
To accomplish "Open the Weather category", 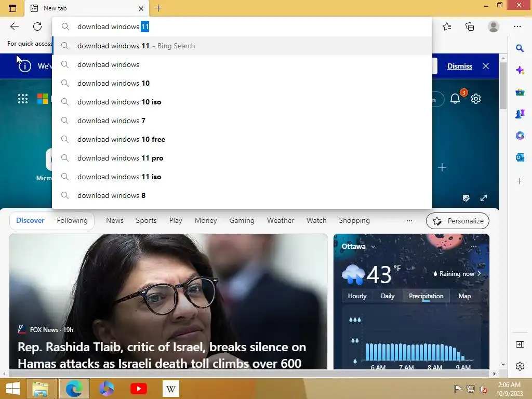I will pyautogui.click(x=280, y=220).
